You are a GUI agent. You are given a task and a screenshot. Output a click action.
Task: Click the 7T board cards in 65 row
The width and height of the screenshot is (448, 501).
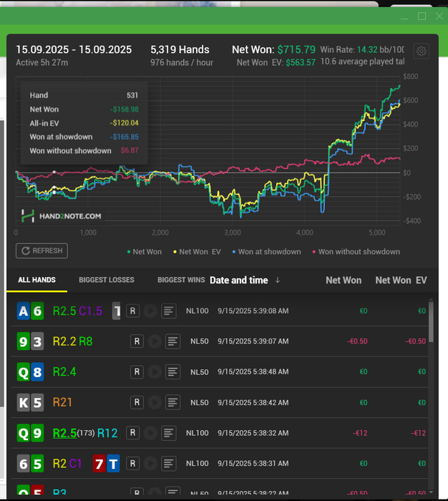coord(106,463)
